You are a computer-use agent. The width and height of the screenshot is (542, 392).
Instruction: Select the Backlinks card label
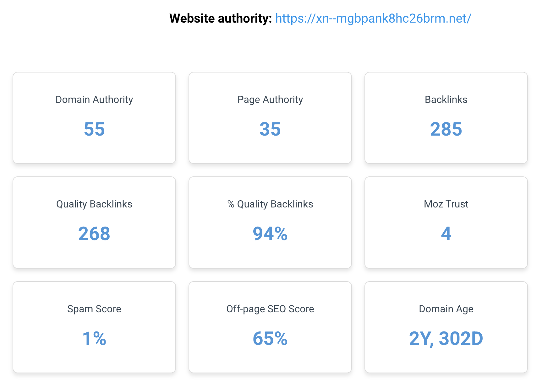click(x=446, y=99)
